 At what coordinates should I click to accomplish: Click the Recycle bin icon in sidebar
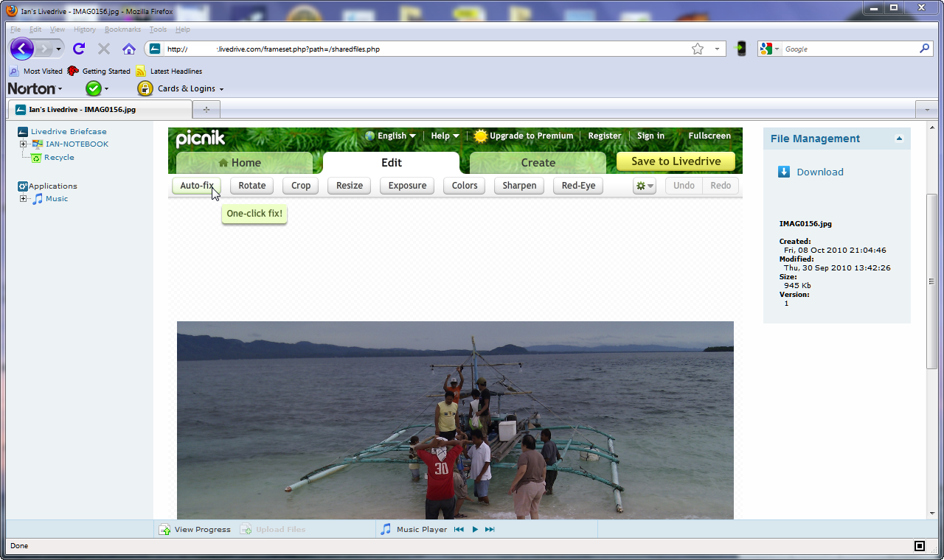pyautogui.click(x=36, y=157)
